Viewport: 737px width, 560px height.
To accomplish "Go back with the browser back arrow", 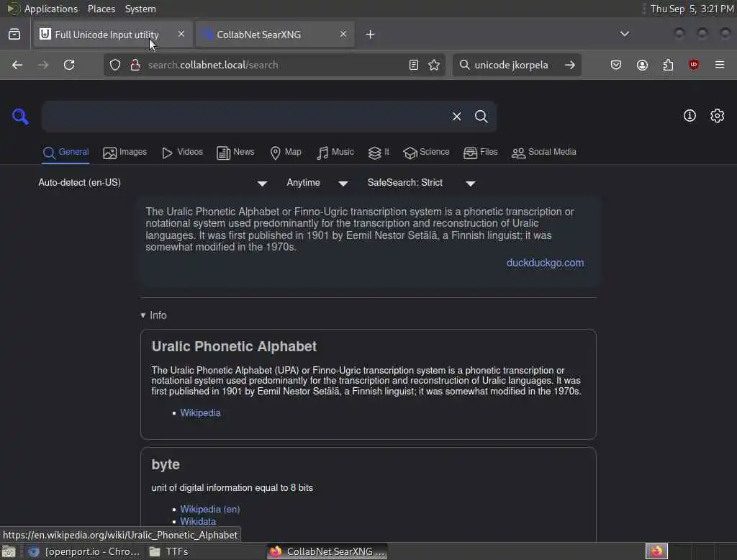I will click(17, 65).
